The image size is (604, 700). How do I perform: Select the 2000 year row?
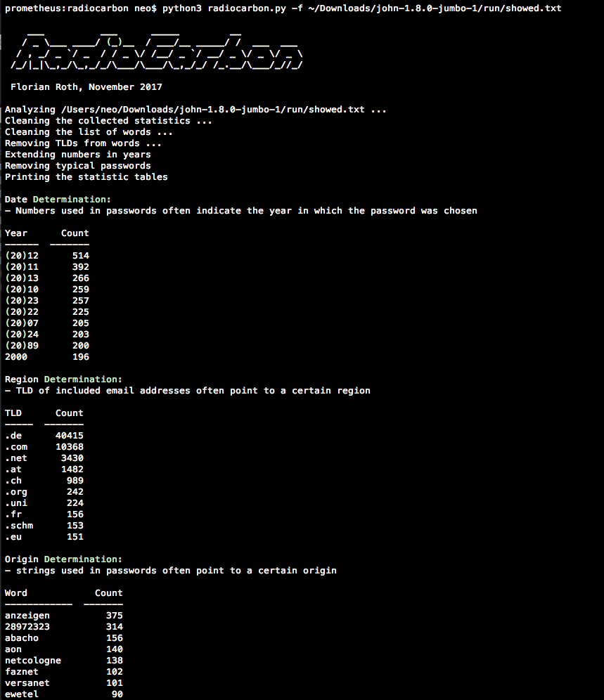(16, 357)
